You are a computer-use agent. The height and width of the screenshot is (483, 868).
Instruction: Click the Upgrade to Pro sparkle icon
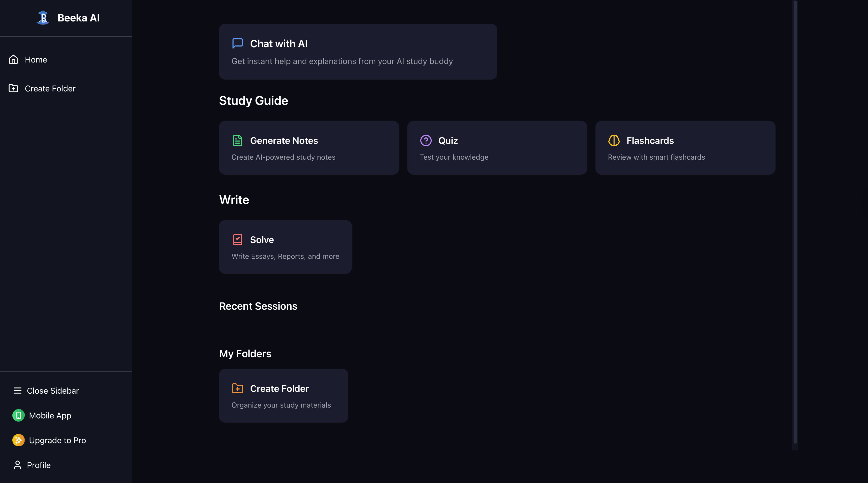coord(19,440)
